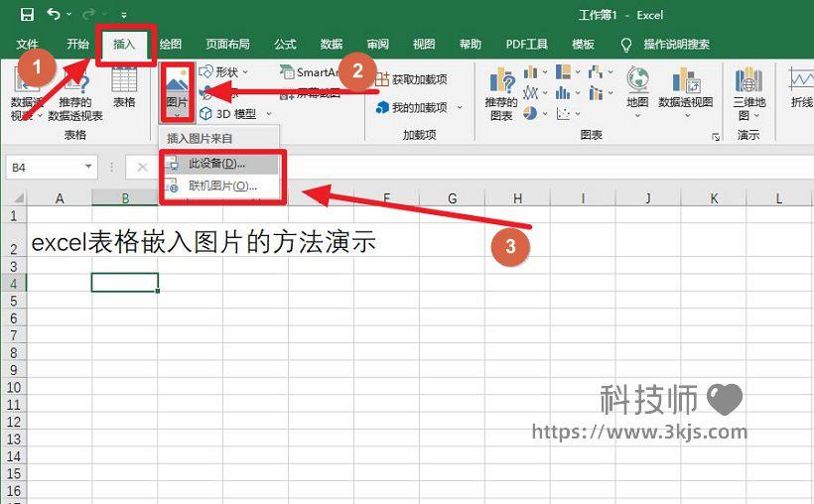
Task: Select row 12 header
Action: click(x=14, y=422)
